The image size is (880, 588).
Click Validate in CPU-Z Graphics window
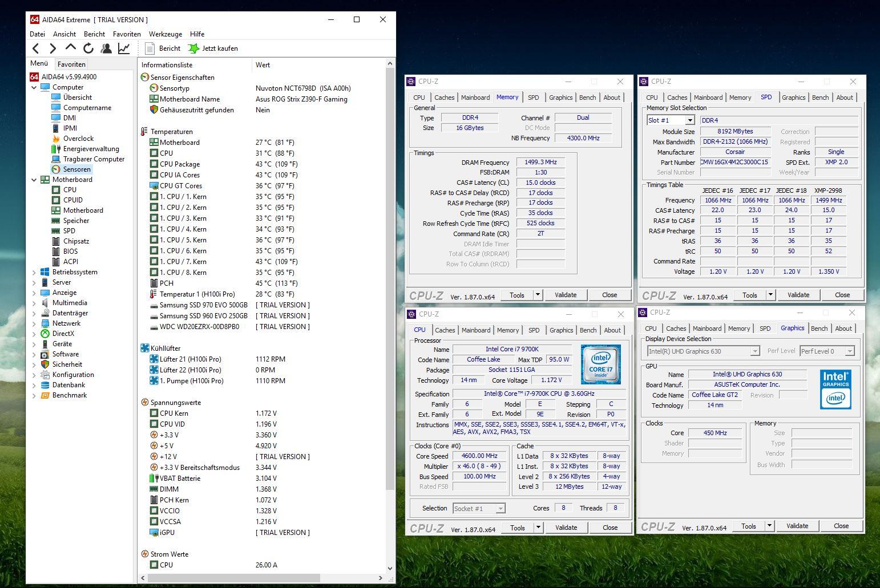pos(797,526)
